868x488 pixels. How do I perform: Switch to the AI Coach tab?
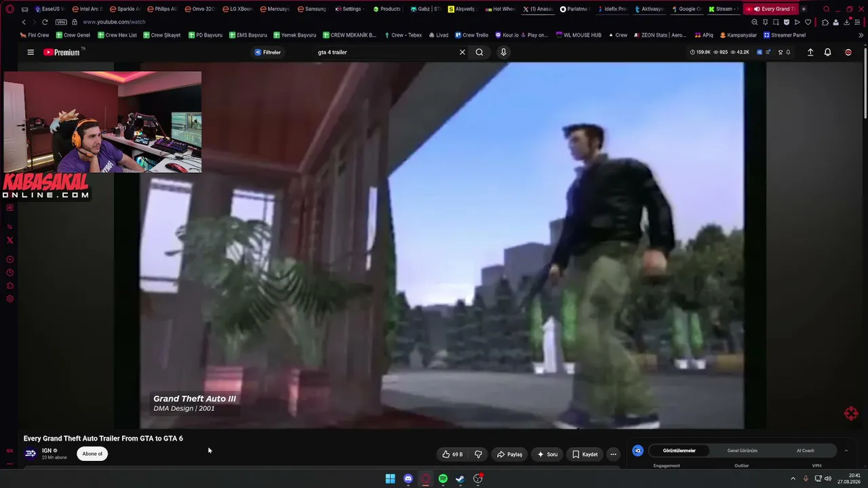(806, 451)
